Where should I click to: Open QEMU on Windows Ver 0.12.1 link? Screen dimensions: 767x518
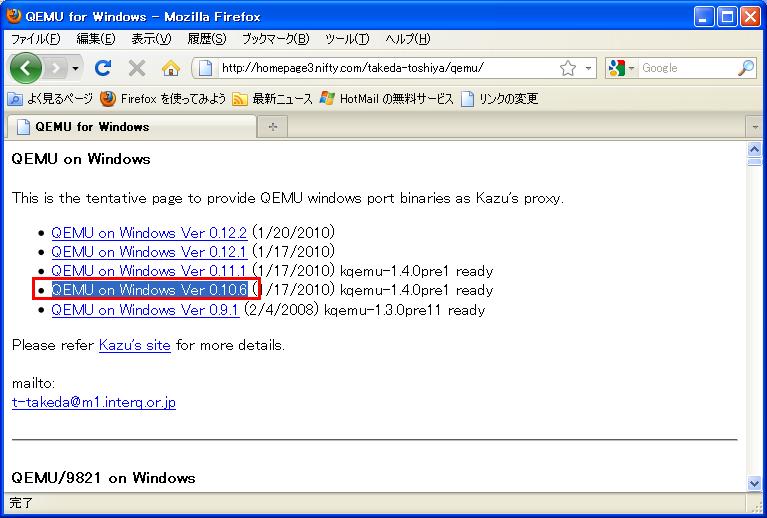149,251
